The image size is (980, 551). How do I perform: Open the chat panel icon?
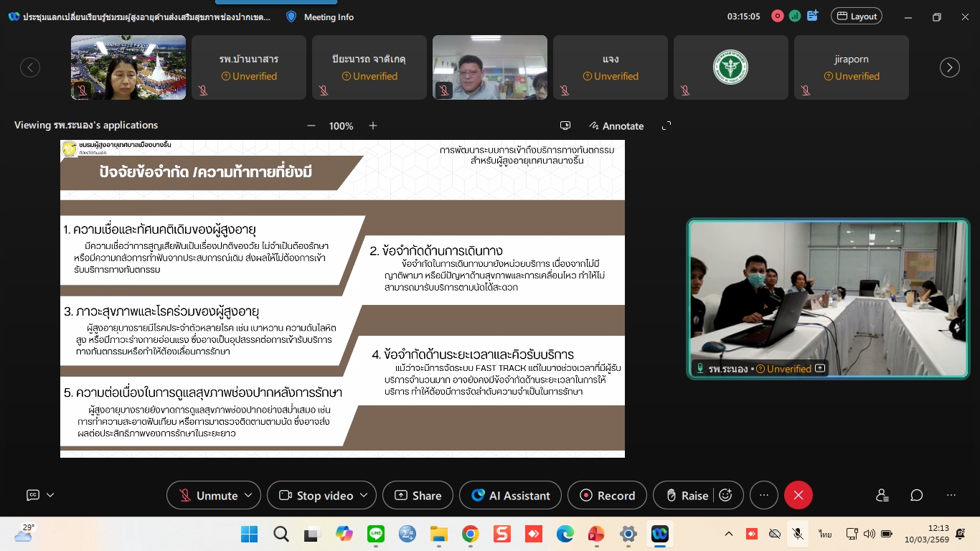pyautogui.click(x=916, y=495)
